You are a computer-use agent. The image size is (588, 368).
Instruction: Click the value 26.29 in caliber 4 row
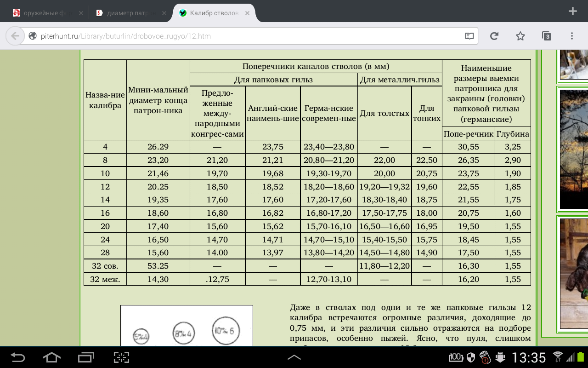click(158, 147)
